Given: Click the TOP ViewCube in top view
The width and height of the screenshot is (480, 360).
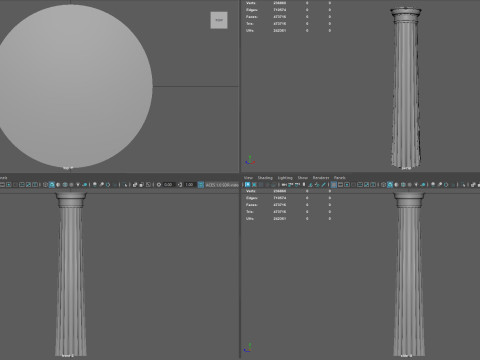Looking at the screenshot, I should tap(219, 20).
